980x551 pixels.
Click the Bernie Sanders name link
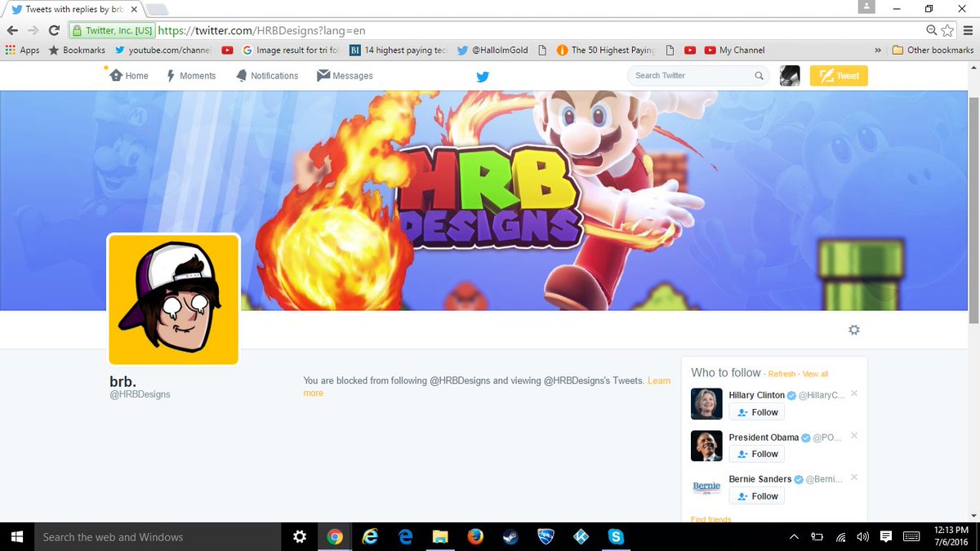pyautogui.click(x=759, y=479)
